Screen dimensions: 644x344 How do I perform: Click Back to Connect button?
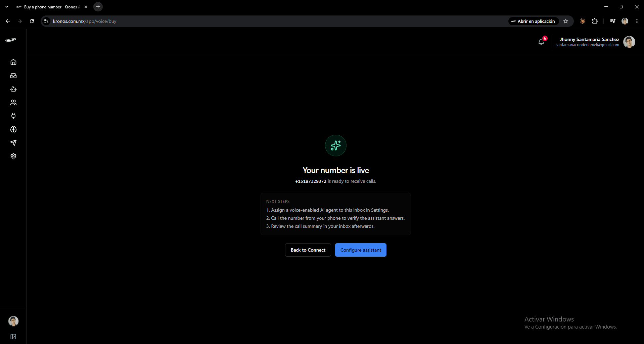pos(308,250)
